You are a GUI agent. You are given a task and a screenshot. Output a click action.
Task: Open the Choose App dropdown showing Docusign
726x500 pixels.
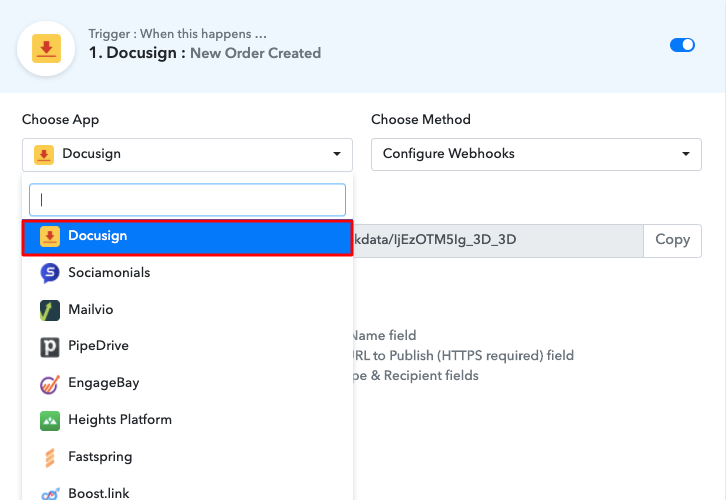pyautogui.click(x=187, y=154)
